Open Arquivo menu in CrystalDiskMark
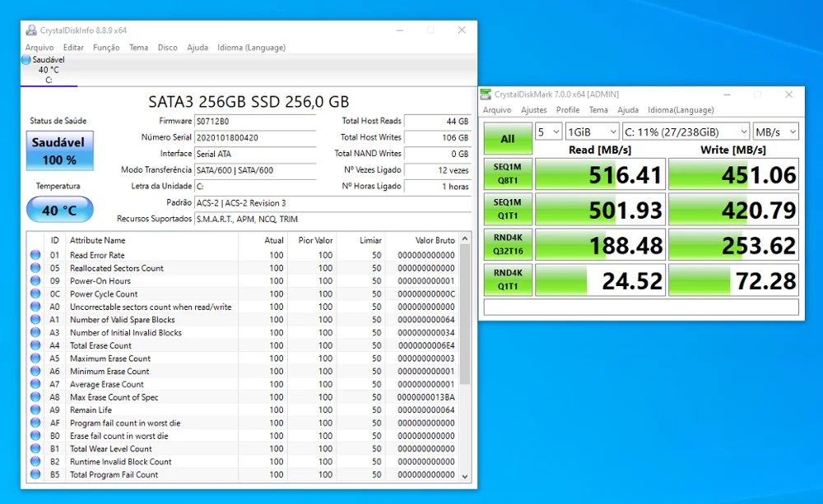The width and height of the screenshot is (823, 504). 497,109
